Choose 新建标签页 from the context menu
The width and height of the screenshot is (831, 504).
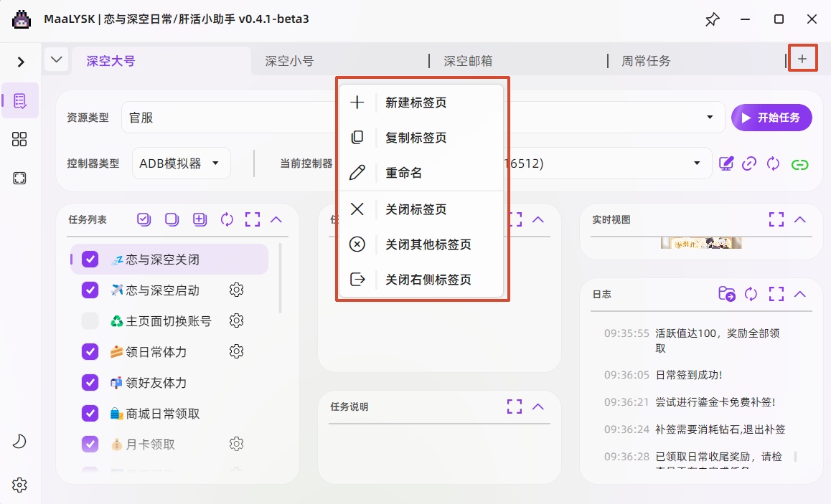[x=421, y=103]
